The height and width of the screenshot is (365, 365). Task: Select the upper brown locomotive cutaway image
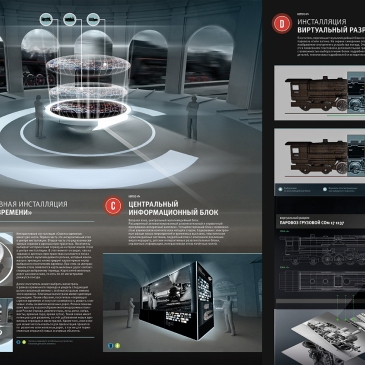point(319,93)
